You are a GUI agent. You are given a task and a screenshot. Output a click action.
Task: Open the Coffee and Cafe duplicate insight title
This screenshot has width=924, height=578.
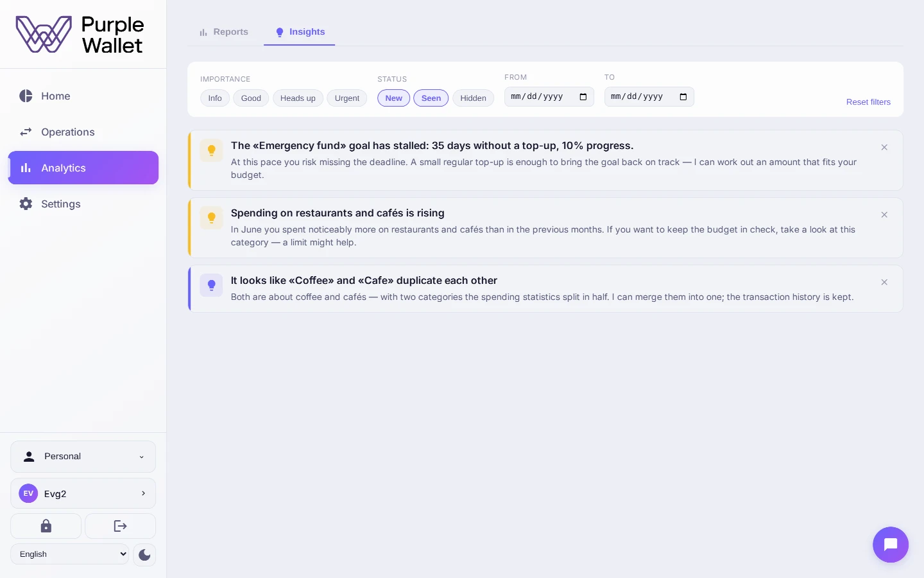[x=364, y=281]
